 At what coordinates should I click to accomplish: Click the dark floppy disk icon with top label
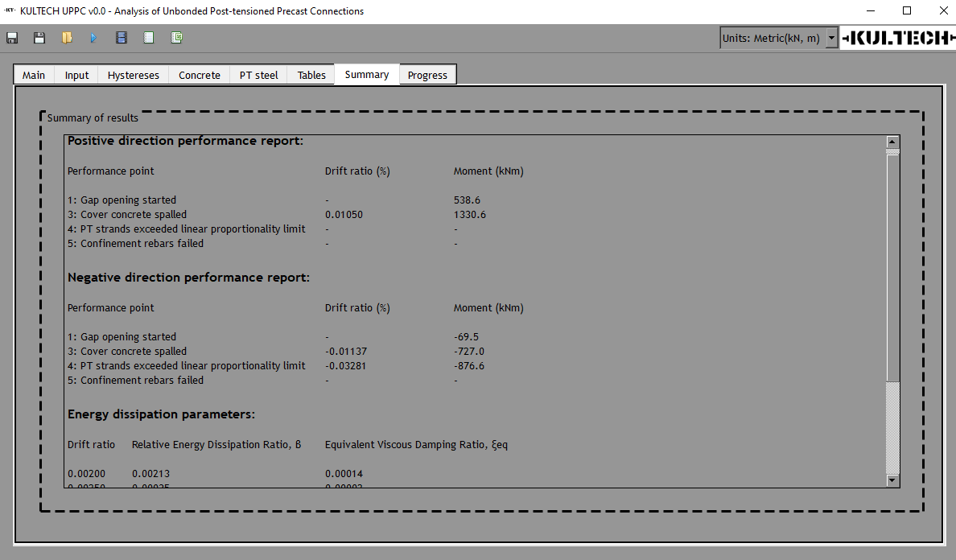[x=12, y=38]
